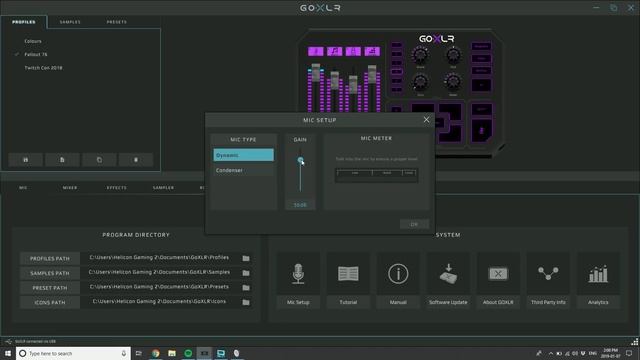Select the Dynamic mic type

coord(243,155)
